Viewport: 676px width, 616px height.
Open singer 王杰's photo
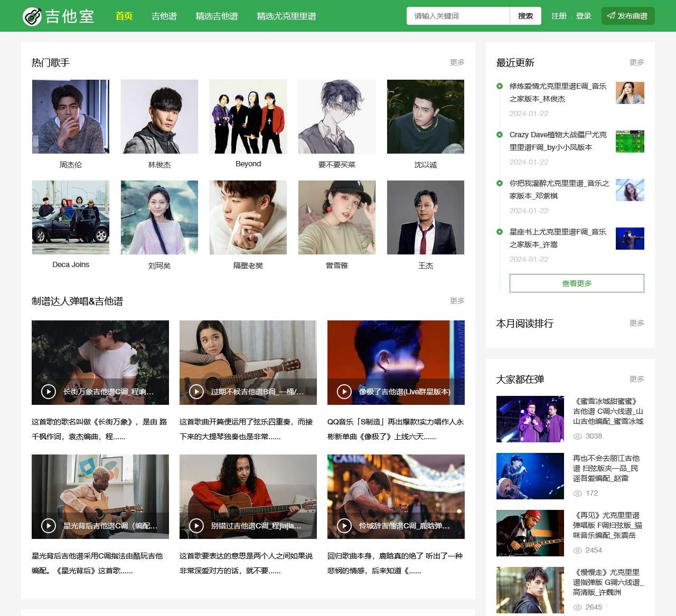tap(426, 217)
